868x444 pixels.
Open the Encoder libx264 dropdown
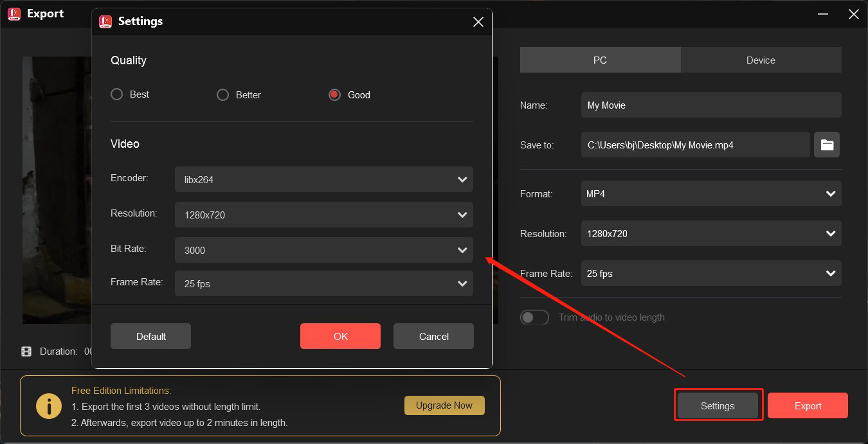tap(324, 179)
